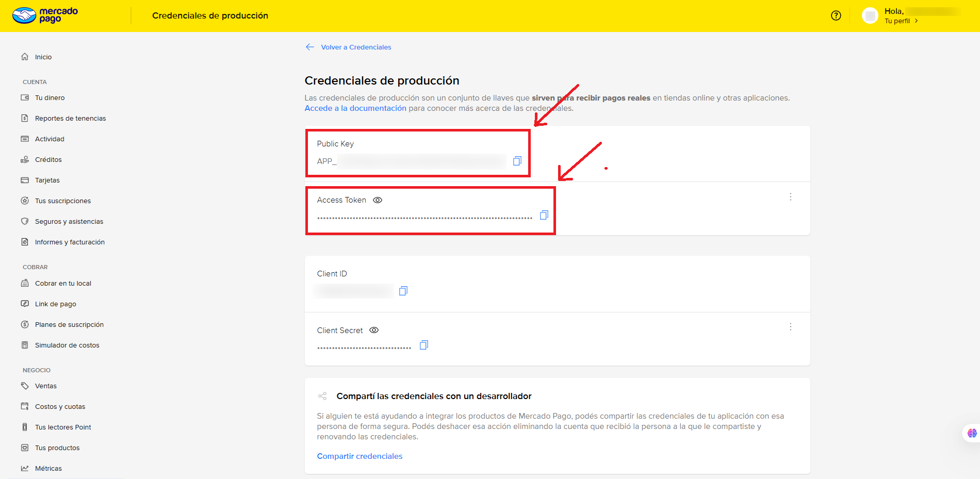Screen dimensions: 980x479
Task: Open Tarjetas menu item
Action: click(x=47, y=180)
